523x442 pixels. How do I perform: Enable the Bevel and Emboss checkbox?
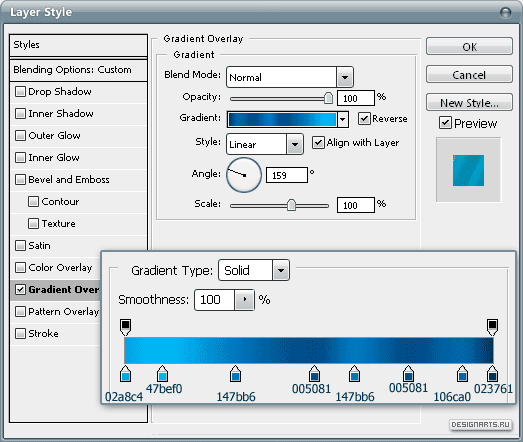(x=20, y=179)
